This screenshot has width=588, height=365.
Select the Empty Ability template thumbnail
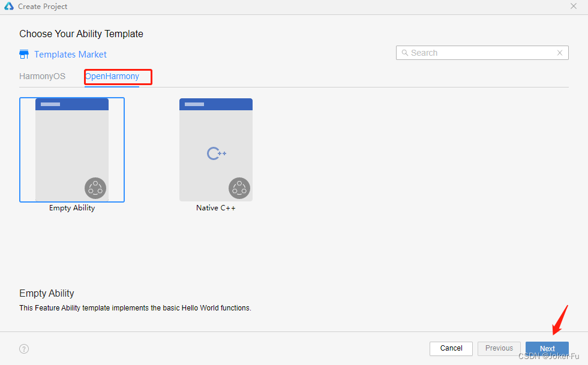[72, 150]
